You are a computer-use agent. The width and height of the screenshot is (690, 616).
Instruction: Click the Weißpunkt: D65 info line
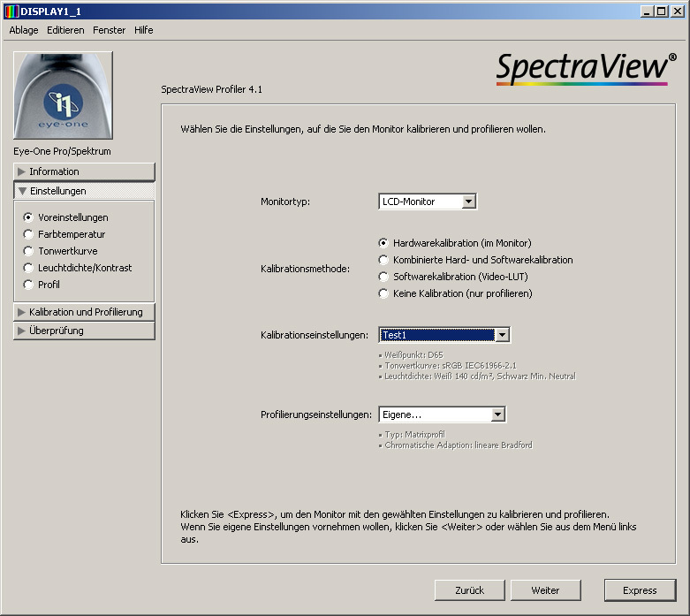tap(411, 355)
